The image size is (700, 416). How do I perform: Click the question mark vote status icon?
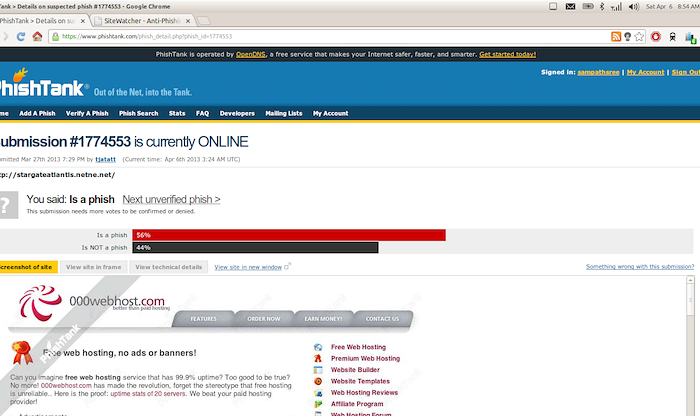point(7,205)
